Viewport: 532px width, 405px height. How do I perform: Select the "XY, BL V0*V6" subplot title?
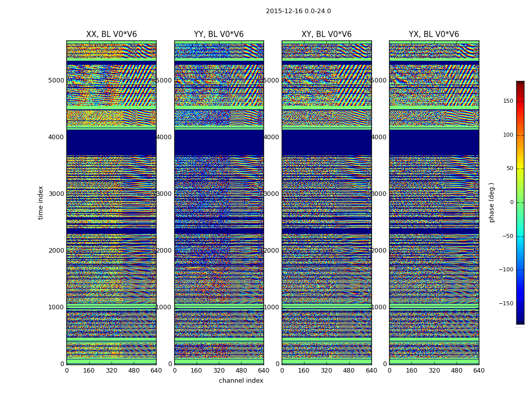pyautogui.click(x=326, y=34)
